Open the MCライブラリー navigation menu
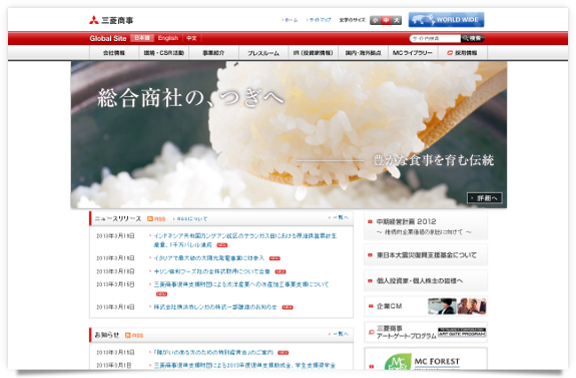The height and width of the screenshot is (378, 576). pyautogui.click(x=413, y=53)
